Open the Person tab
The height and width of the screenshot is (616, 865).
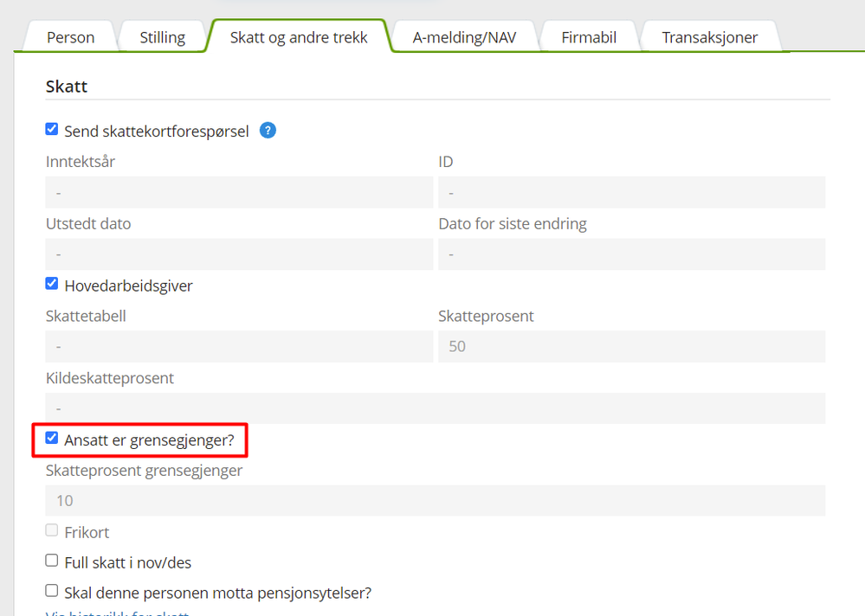point(71,37)
